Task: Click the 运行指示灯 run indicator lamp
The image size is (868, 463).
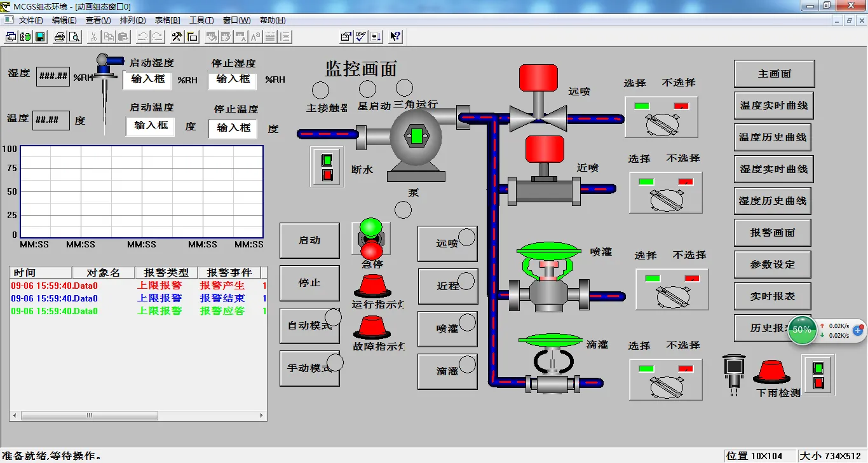Action: click(x=371, y=287)
